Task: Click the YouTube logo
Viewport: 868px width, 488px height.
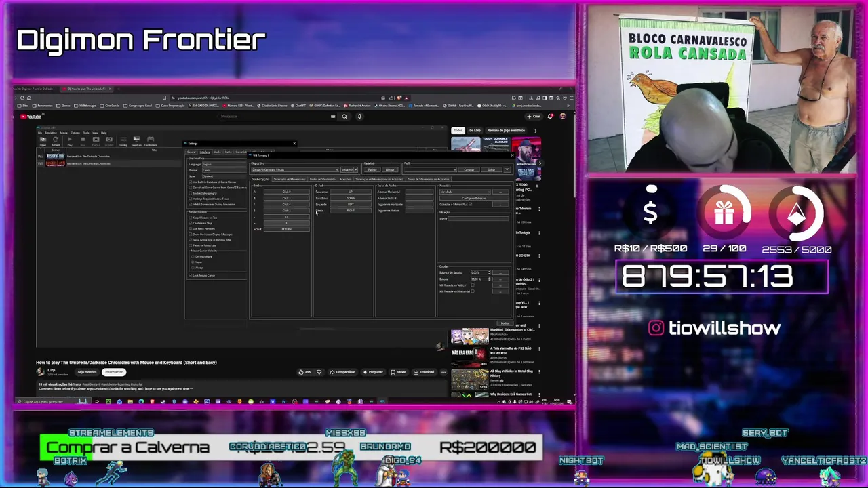Action: pos(31,117)
